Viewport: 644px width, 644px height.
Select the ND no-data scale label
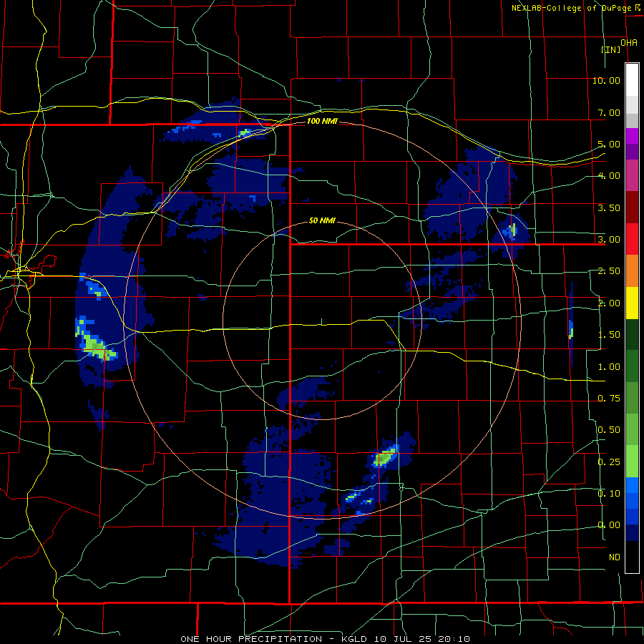[x=615, y=557]
